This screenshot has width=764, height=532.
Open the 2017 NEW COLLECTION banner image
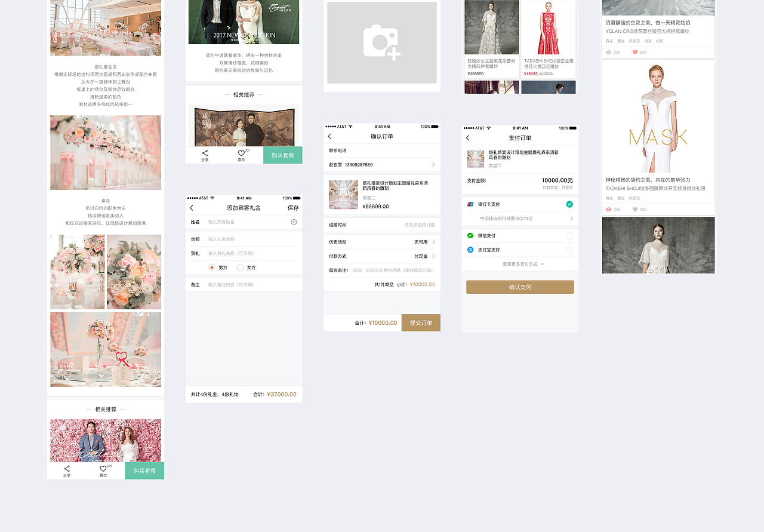pyautogui.click(x=244, y=22)
